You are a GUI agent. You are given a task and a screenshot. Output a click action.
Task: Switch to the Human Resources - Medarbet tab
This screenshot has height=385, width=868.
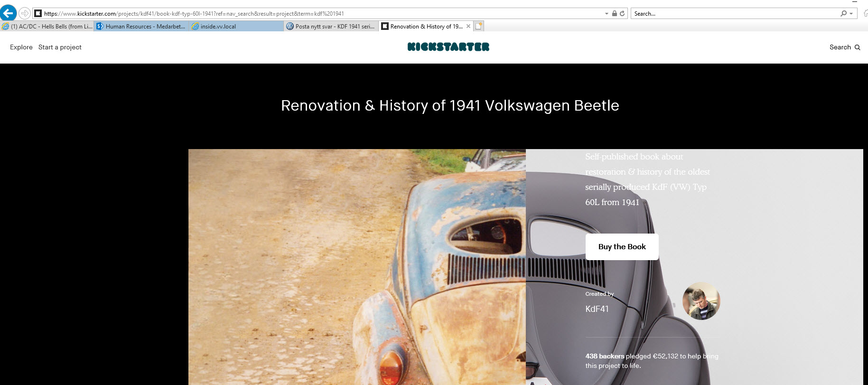pos(142,27)
